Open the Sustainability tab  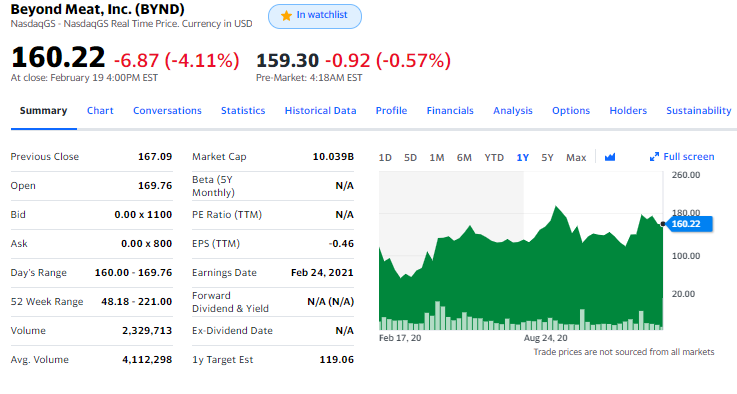click(x=698, y=110)
